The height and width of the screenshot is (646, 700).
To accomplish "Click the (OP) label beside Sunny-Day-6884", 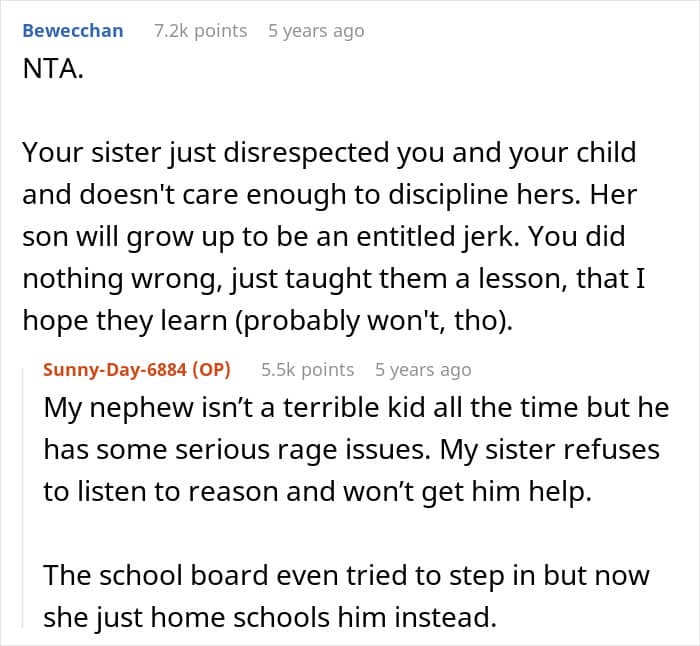I will point(209,369).
